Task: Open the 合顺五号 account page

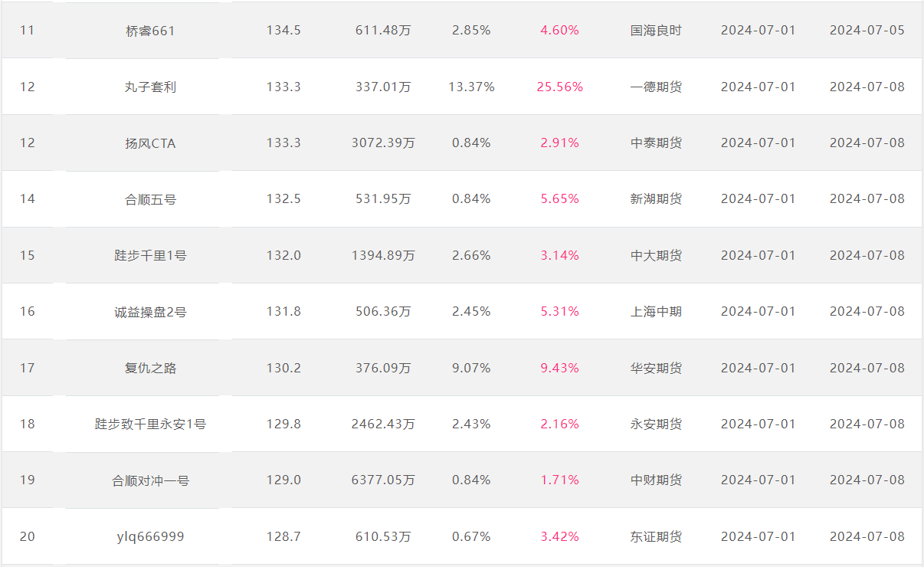Action: pos(150,199)
